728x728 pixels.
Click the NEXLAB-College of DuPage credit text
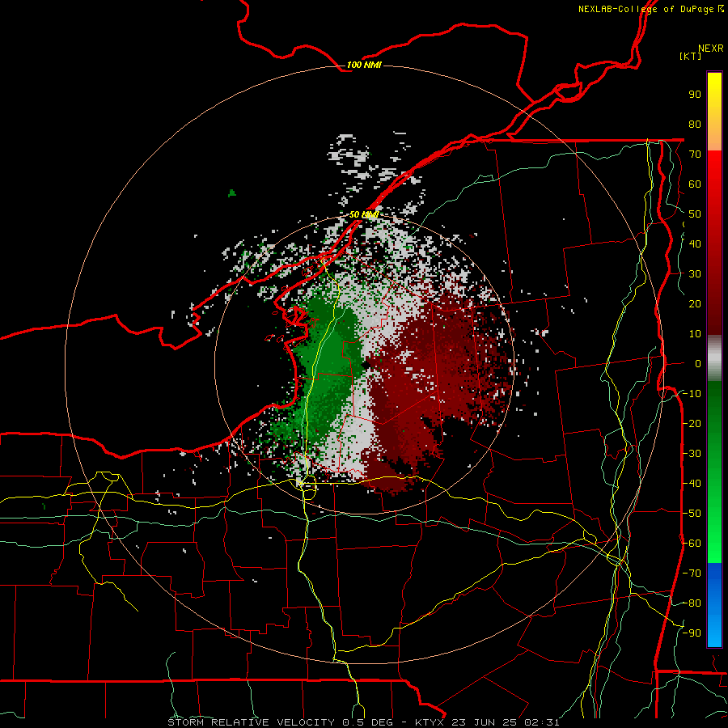point(651,9)
